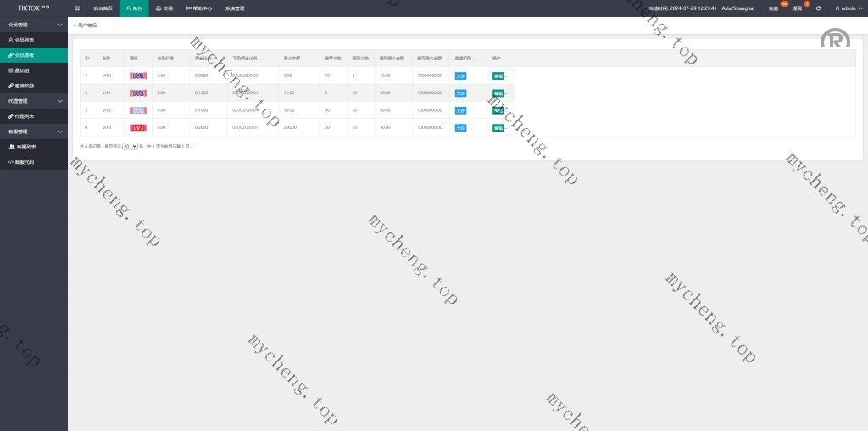Click the green 编辑 button for VIP0

(498, 76)
